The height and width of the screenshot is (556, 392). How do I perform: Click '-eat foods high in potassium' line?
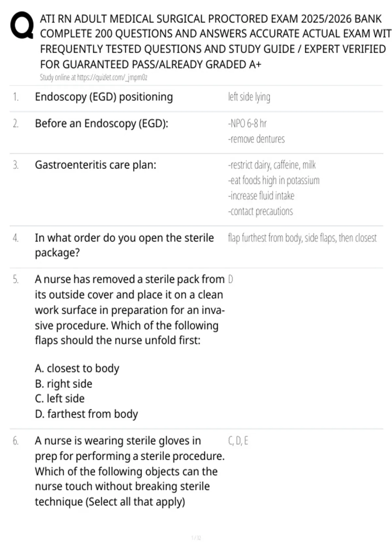(x=274, y=181)
